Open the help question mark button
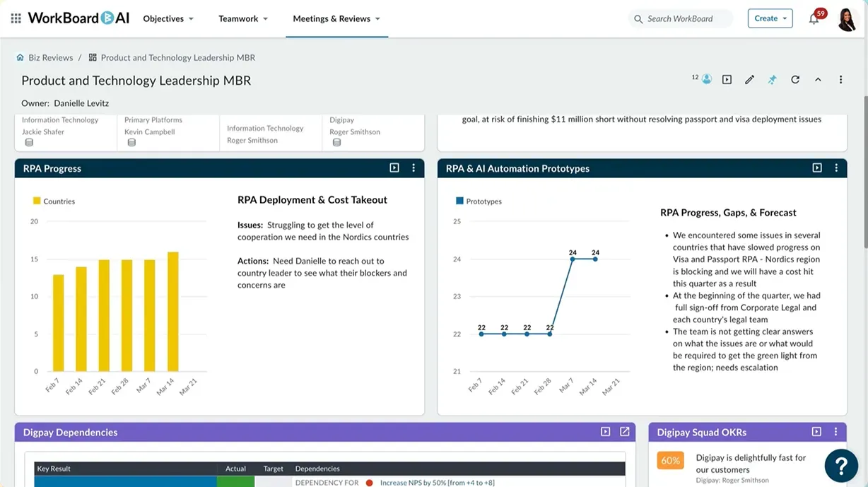This screenshot has width=868, height=487. 841,465
